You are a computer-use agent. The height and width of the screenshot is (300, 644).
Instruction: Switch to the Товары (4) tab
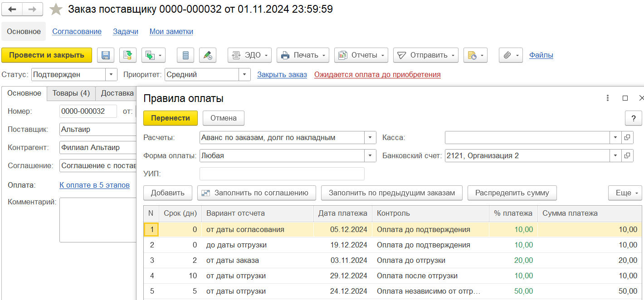click(x=71, y=93)
